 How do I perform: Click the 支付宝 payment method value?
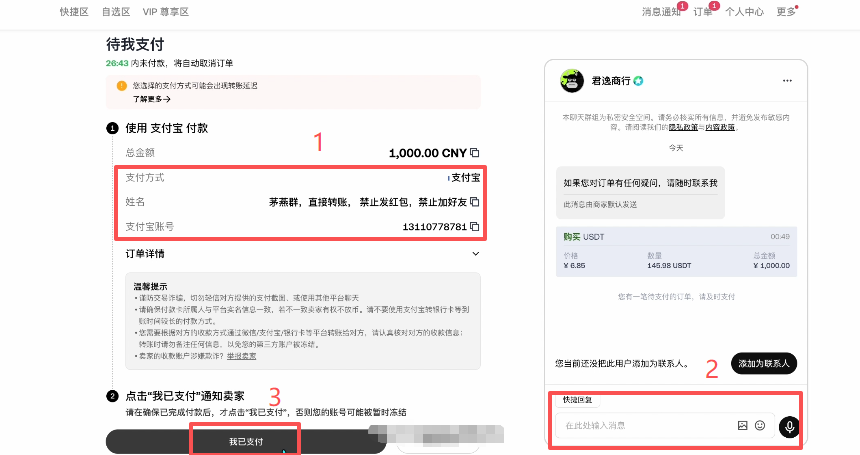pyautogui.click(x=466, y=178)
